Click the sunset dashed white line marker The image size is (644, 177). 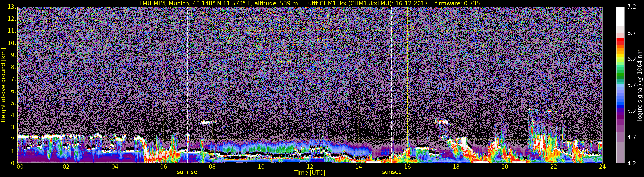point(392,85)
